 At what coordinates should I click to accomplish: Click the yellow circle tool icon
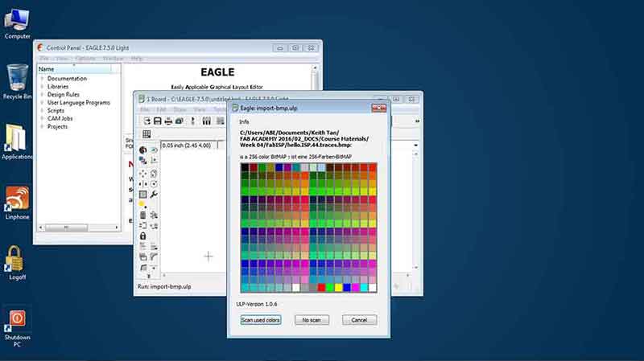tap(142, 204)
